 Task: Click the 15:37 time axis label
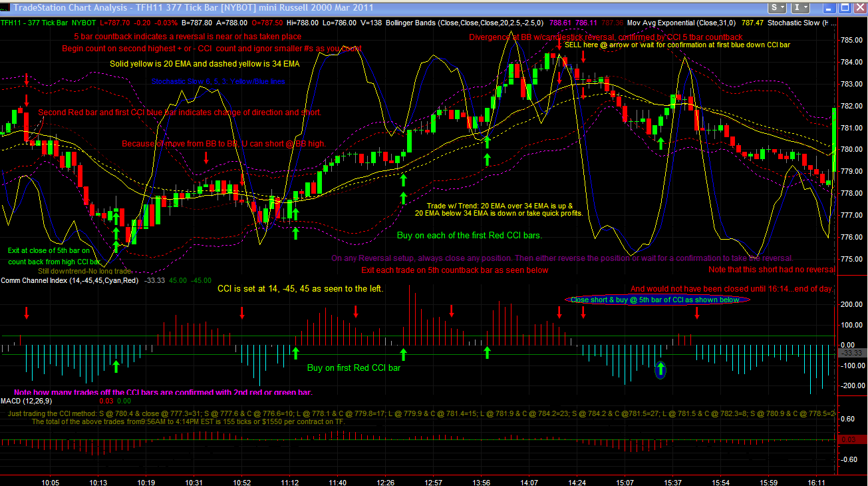[x=673, y=482]
